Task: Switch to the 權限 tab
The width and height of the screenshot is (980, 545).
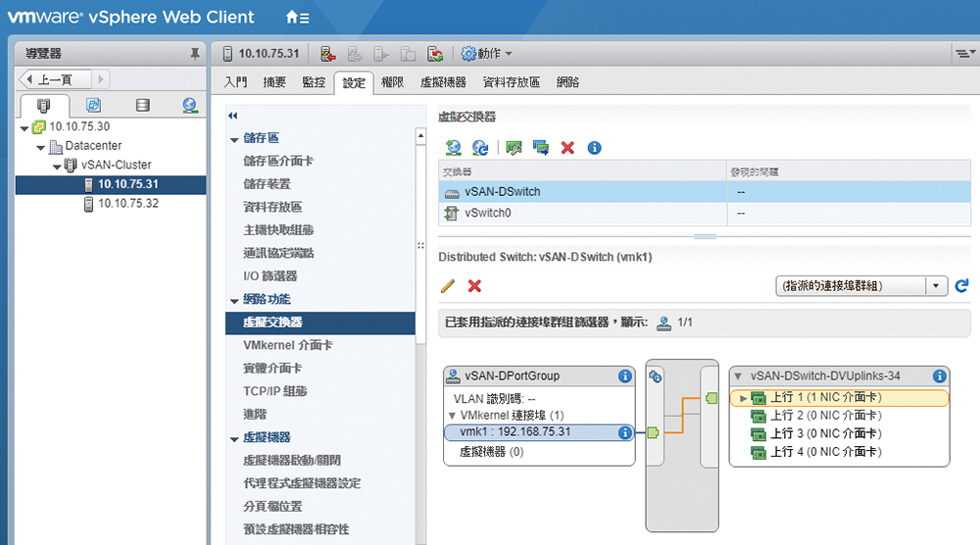Action: pos(392,82)
